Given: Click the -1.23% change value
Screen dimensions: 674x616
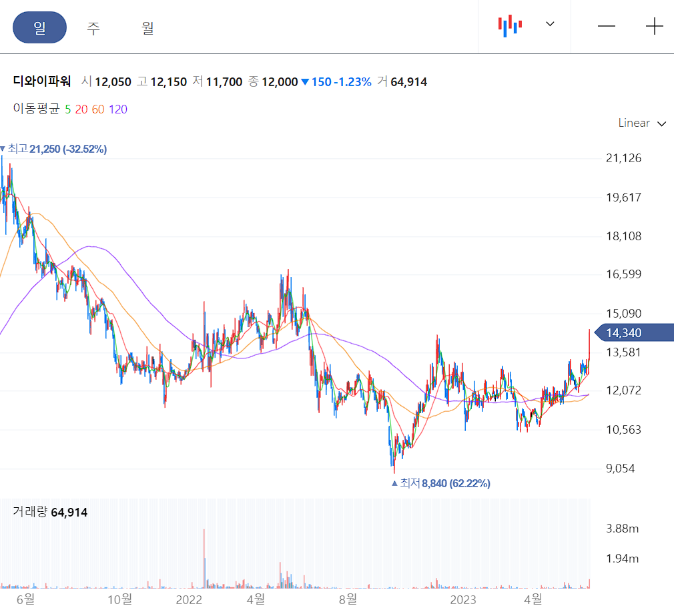Looking at the screenshot, I should pos(352,81).
